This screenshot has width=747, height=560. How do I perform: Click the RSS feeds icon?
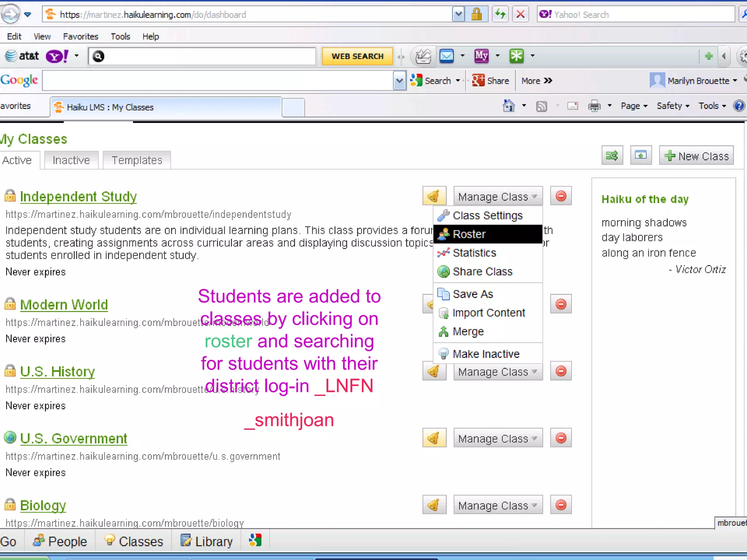541,106
